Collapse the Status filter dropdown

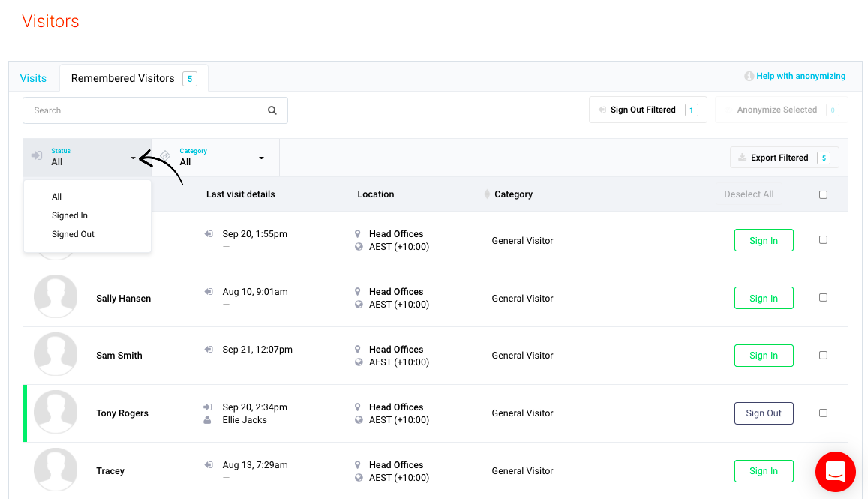pyautogui.click(x=87, y=158)
